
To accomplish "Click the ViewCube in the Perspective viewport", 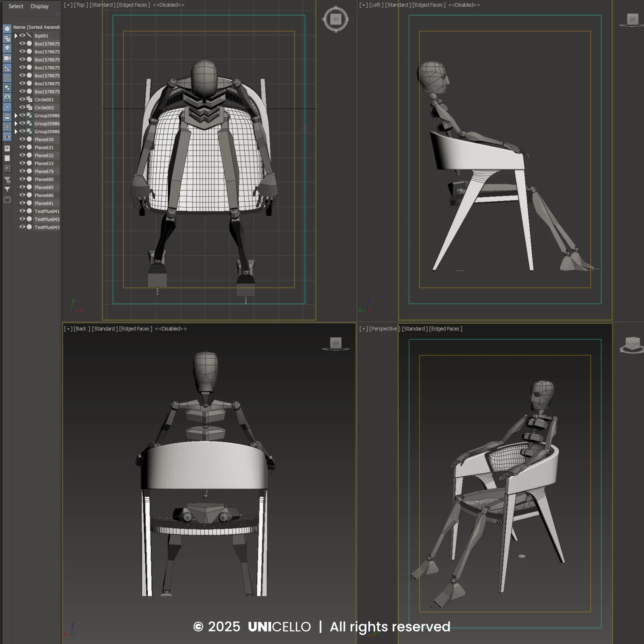I will coord(632,344).
